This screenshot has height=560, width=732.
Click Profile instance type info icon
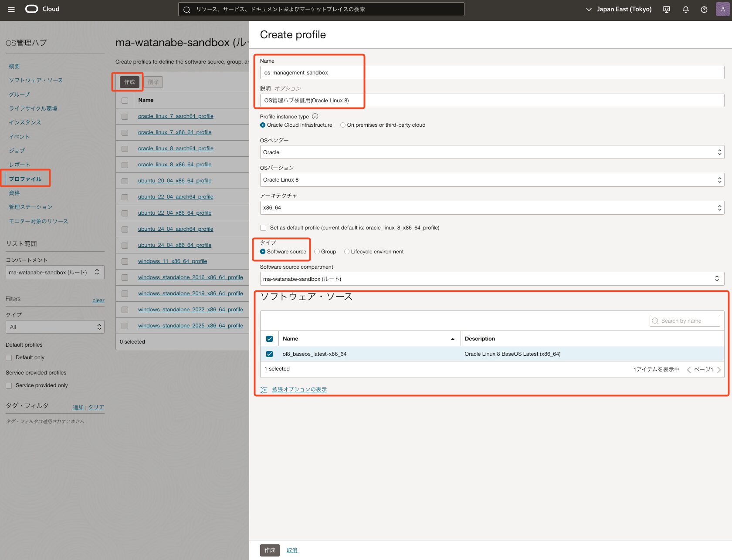[315, 116]
